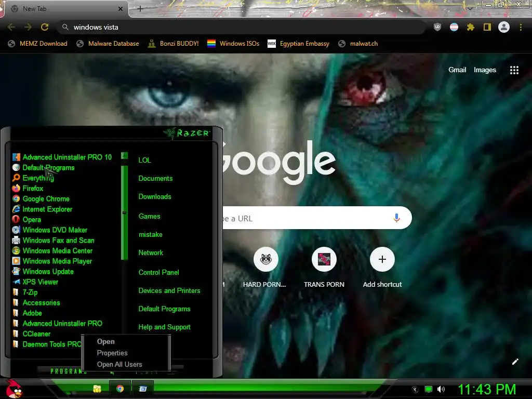Expand hidden tray icons arrow

coord(415,390)
